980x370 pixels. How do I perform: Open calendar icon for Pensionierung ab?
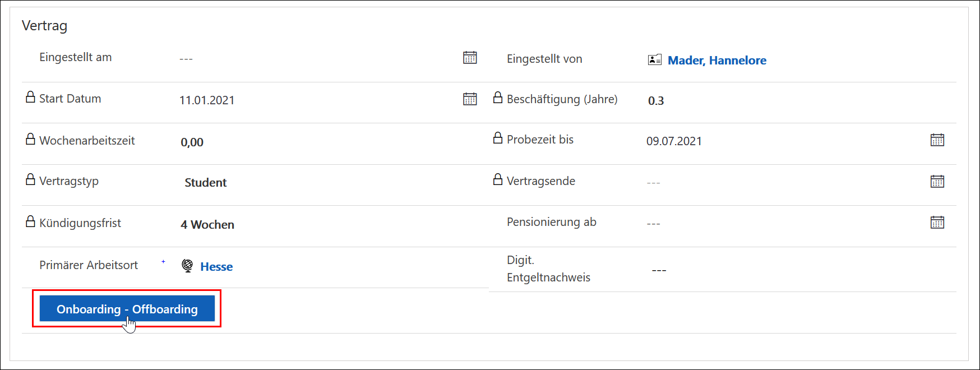click(937, 223)
